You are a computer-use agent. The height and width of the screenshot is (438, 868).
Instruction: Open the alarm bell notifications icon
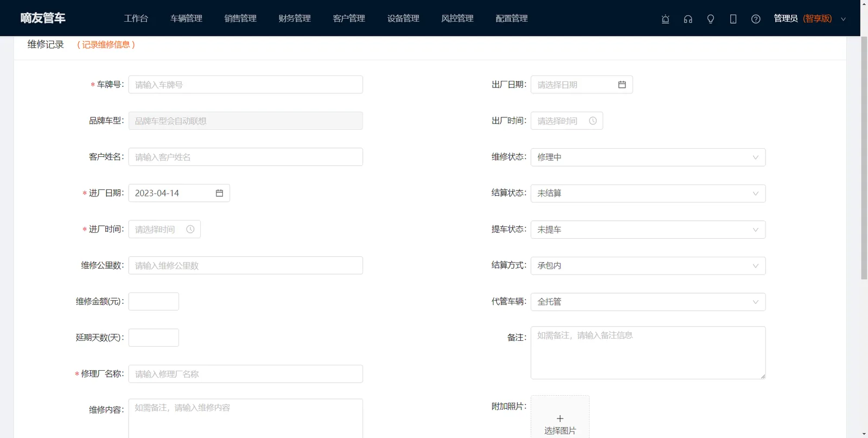(665, 19)
